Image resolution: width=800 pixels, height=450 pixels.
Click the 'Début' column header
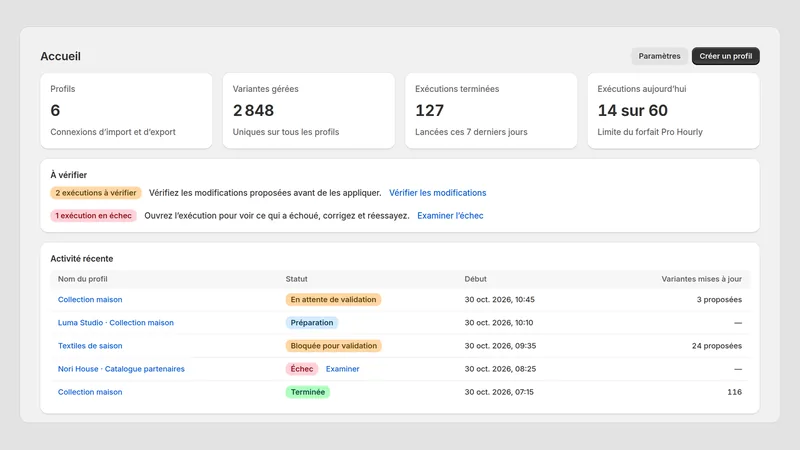click(x=476, y=279)
